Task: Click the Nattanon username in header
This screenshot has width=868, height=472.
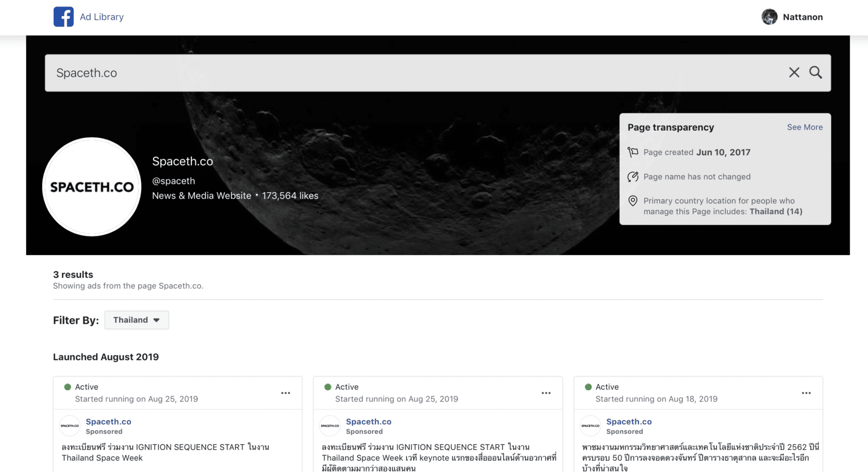Action: (802, 17)
